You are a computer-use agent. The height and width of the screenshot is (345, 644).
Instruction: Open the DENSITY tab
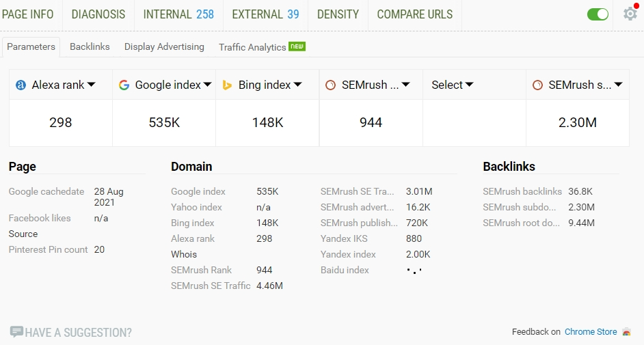[x=338, y=14]
